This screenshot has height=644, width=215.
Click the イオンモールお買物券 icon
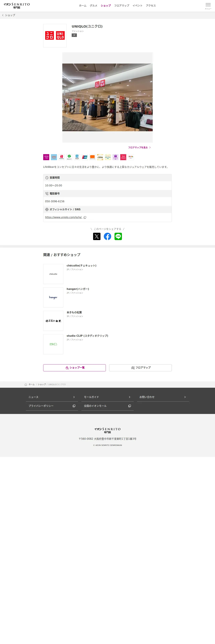pos(100,157)
